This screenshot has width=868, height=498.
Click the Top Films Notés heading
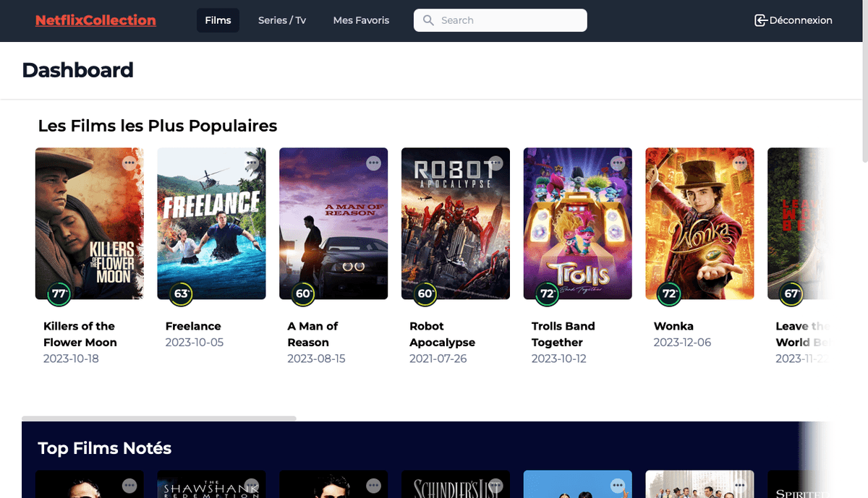[x=105, y=448]
